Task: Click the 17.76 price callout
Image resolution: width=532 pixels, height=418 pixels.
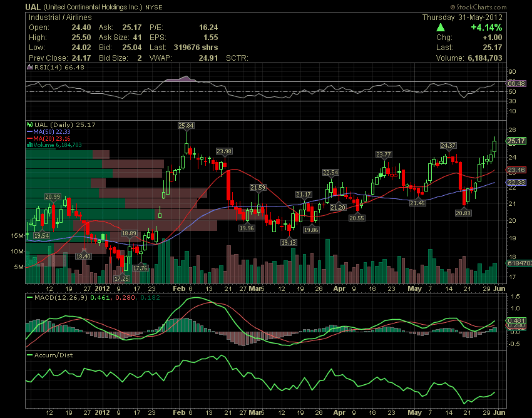Action: point(140,268)
